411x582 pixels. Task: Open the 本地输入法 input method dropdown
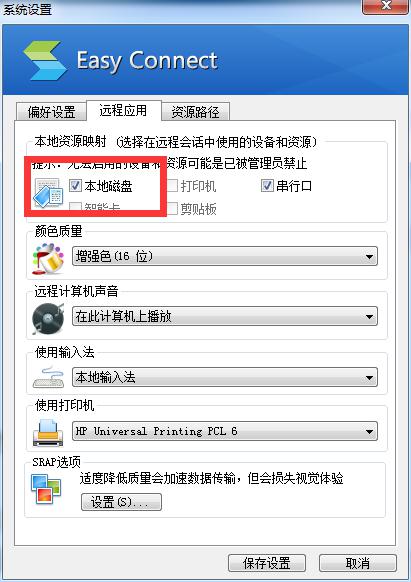coord(225,377)
